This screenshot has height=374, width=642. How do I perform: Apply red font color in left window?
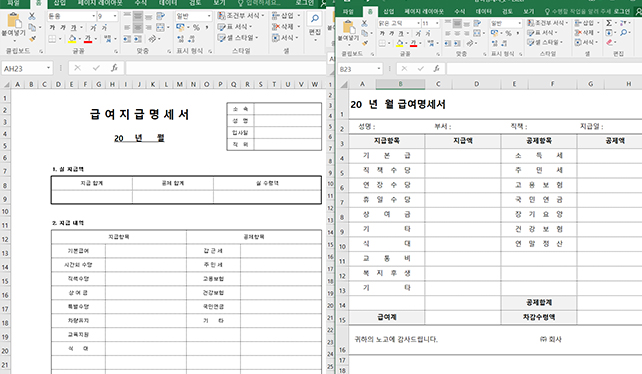pos(88,39)
